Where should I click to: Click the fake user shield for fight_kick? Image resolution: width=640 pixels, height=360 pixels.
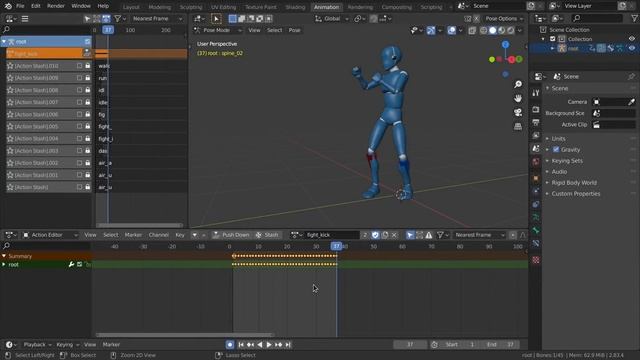375,235
